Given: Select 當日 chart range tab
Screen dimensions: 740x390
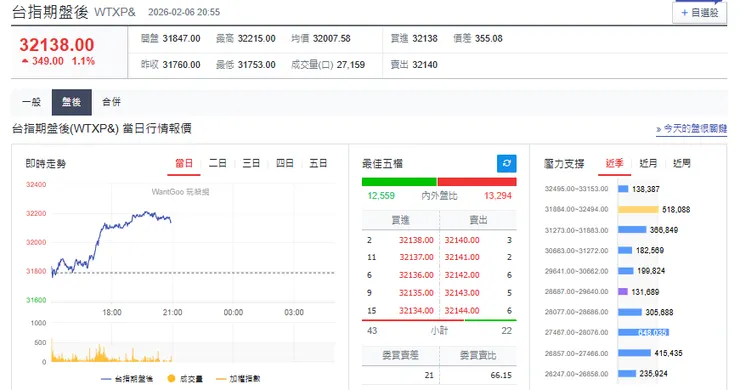Looking at the screenshot, I should pos(184,163).
